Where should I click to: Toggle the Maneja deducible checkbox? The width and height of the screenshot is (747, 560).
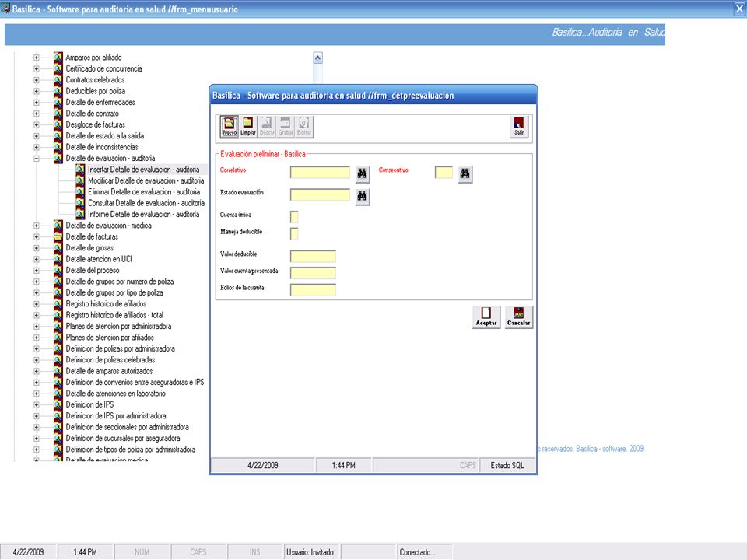click(x=294, y=234)
